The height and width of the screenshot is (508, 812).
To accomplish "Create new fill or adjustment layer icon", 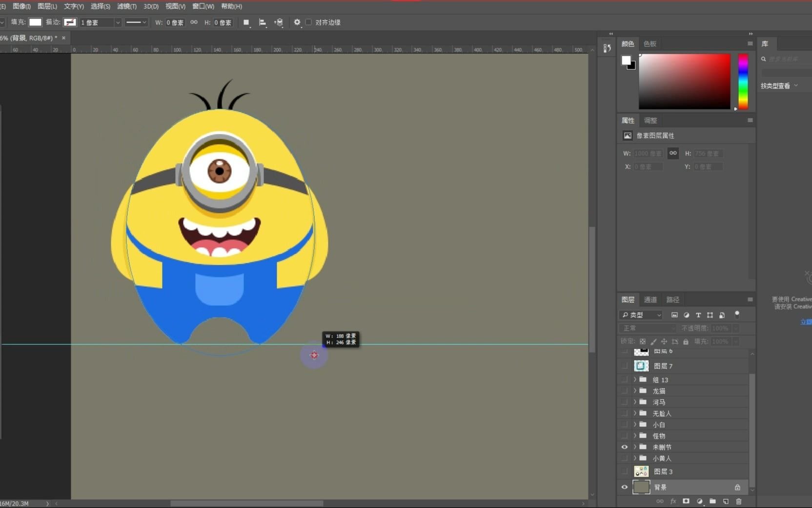I will pos(700,501).
